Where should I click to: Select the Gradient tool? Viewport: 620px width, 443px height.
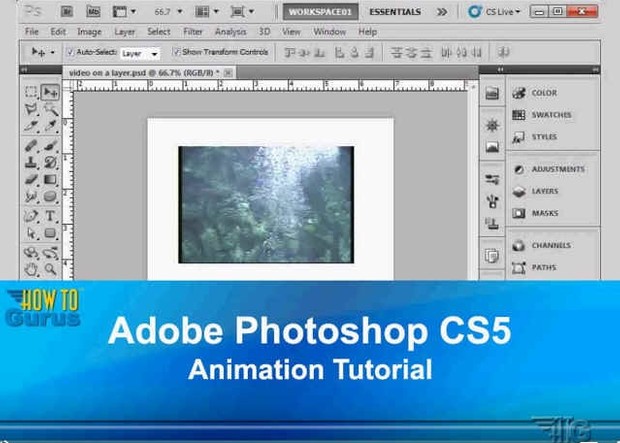point(50,180)
